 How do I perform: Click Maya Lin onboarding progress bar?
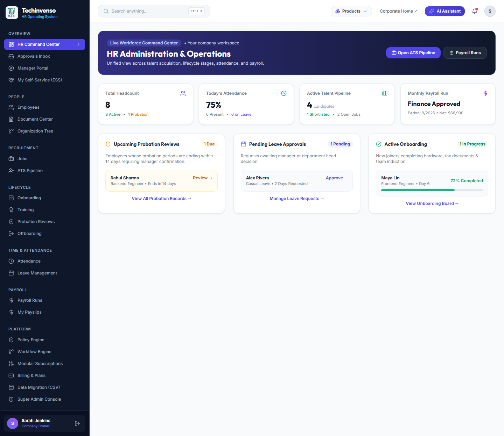432,190
